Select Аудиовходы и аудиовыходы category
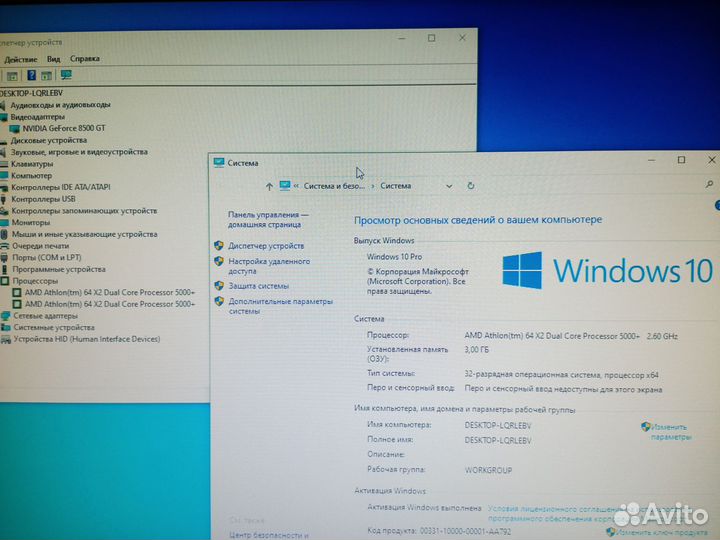The height and width of the screenshot is (540, 720). coord(60,105)
